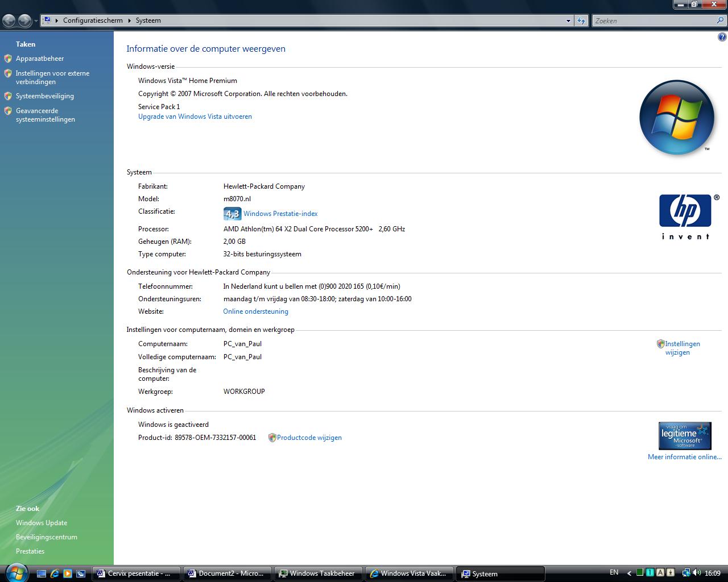Launch Windows Media Player from quick launch

68,573
